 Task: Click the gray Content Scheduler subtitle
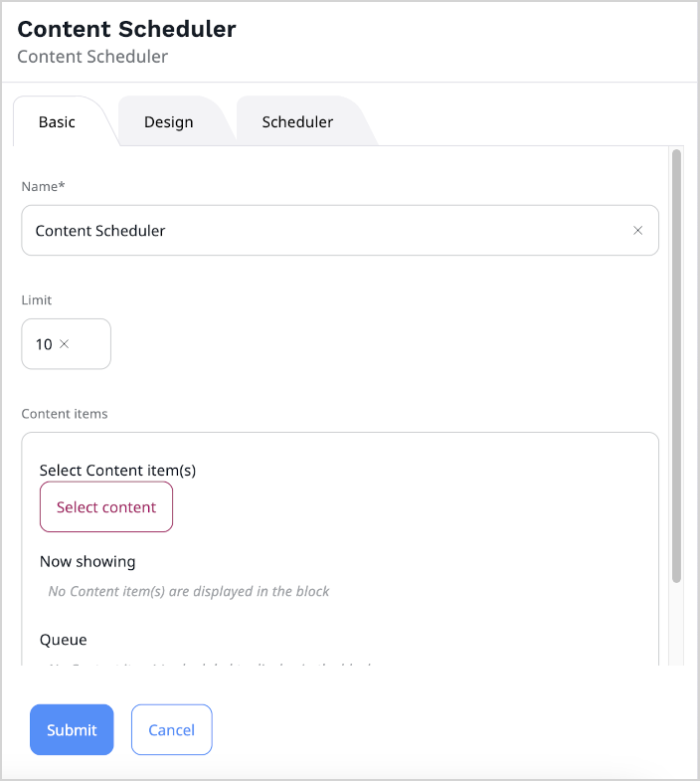(92, 57)
